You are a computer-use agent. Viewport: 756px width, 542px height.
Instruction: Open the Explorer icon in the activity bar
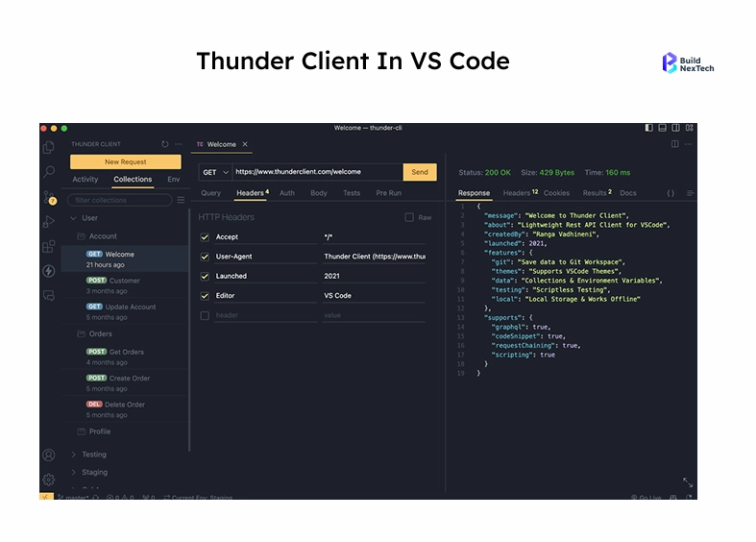[49, 147]
